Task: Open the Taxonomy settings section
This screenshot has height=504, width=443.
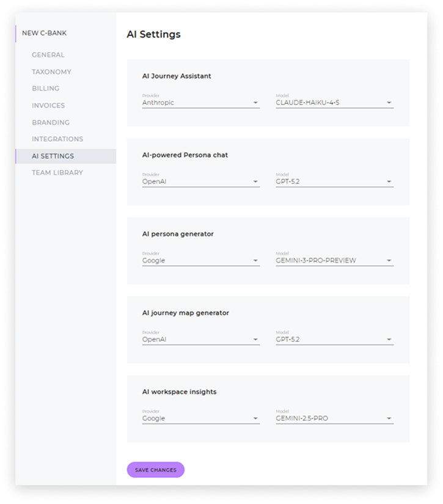Action: coord(51,72)
